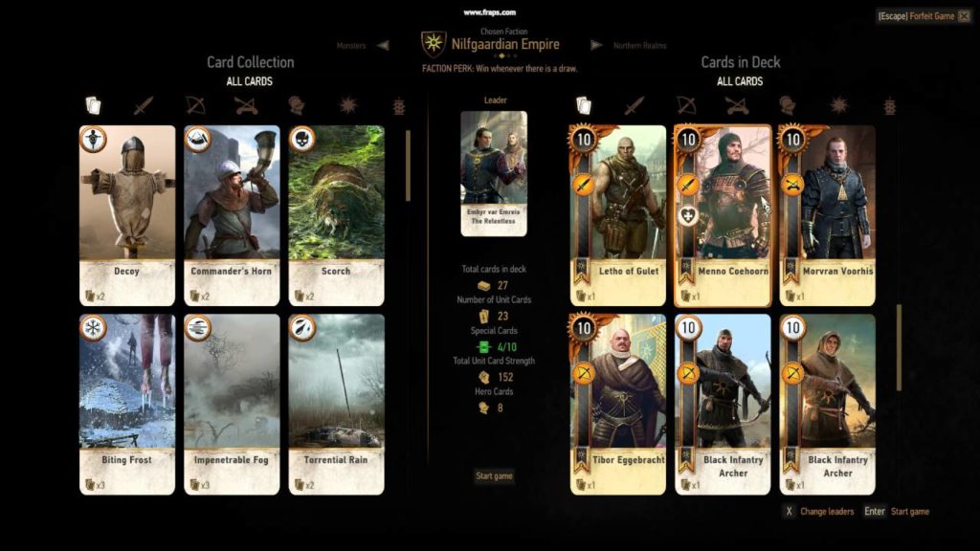980x551 pixels.
Task: Click the Start game button under deck stats
Action: click(494, 476)
